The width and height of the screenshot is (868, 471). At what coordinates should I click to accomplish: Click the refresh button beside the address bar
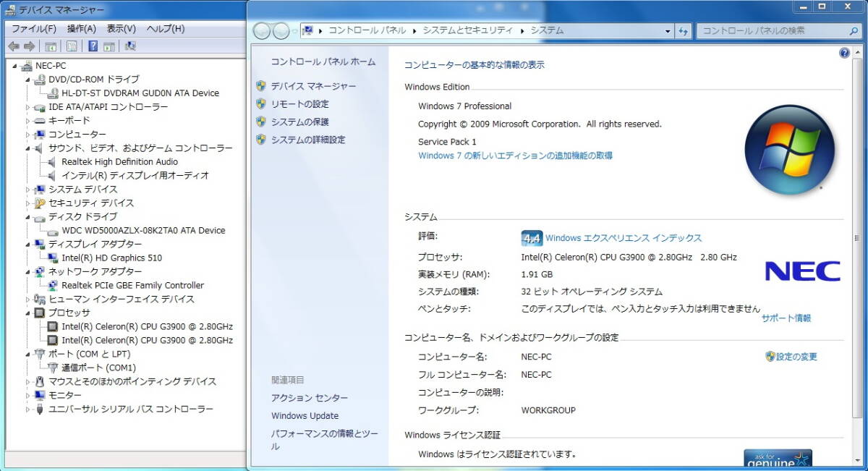684,31
